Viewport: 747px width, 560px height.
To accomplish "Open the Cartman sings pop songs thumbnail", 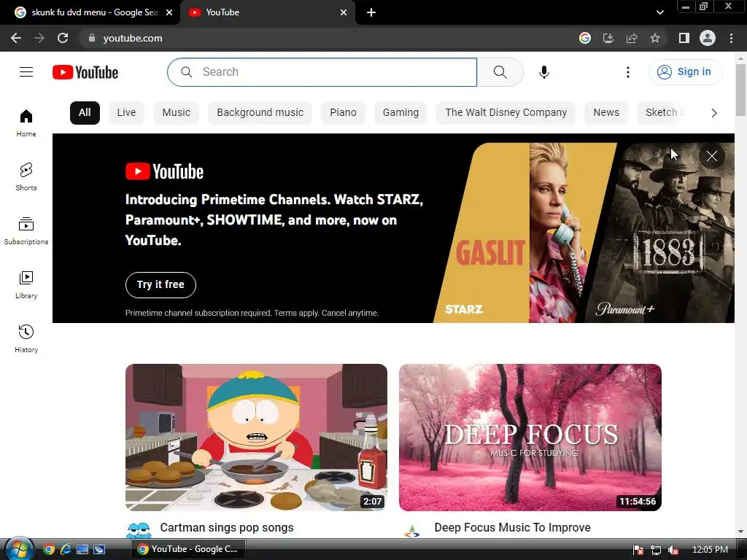I will click(256, 437).
